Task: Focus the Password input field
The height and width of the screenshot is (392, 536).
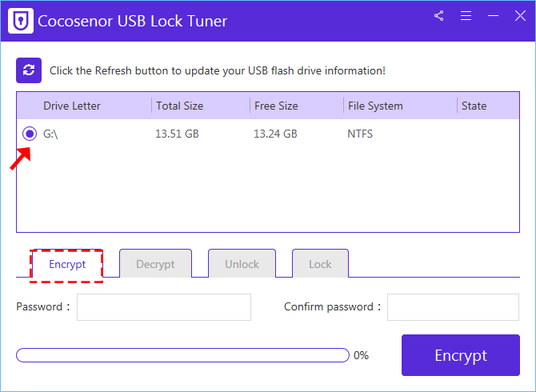Action: [164, 307]
